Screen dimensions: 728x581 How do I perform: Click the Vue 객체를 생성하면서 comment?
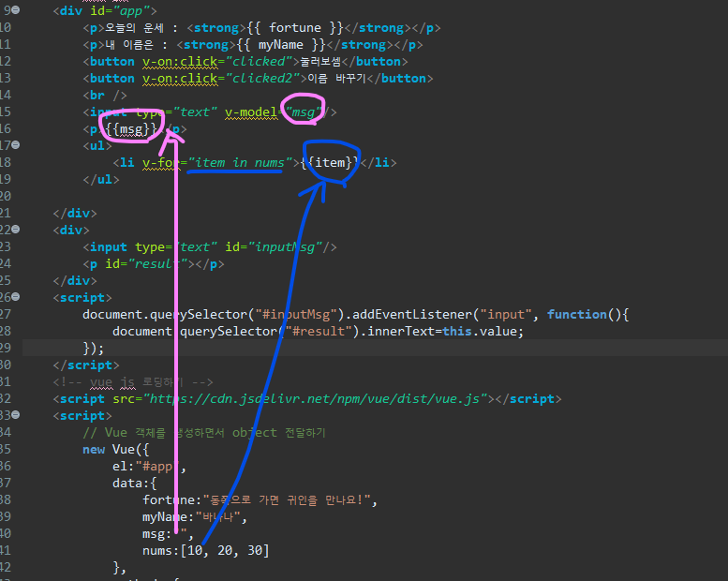coord(204,432)
